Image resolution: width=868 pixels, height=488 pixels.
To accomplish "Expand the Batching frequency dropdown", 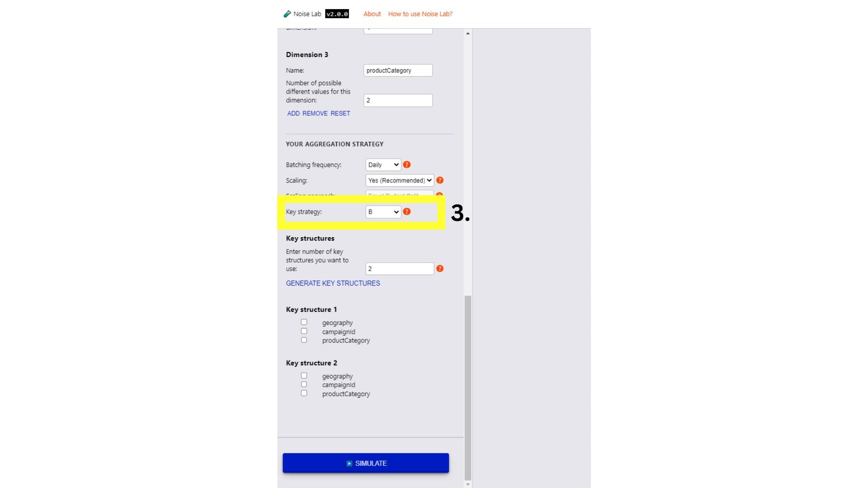I will [x=382, y=164].
